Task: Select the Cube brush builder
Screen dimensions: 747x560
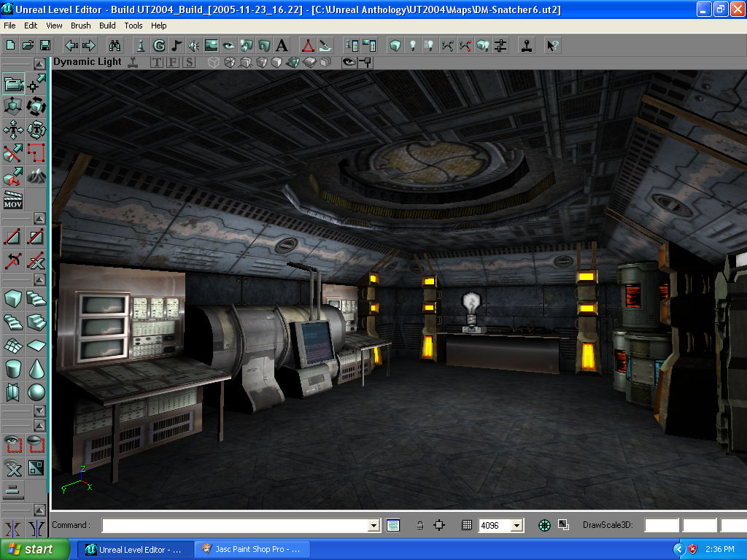Action: pyautogui.click(x=14, y=298)
